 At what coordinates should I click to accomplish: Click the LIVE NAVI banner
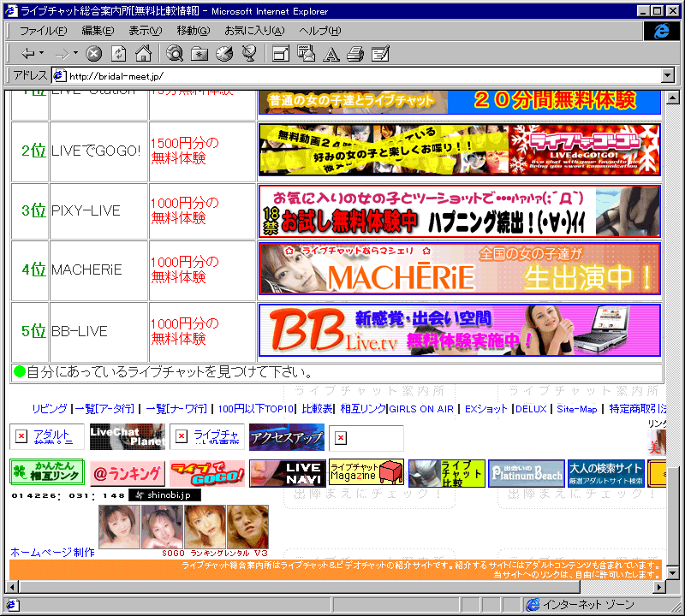[x=288, y=473]
